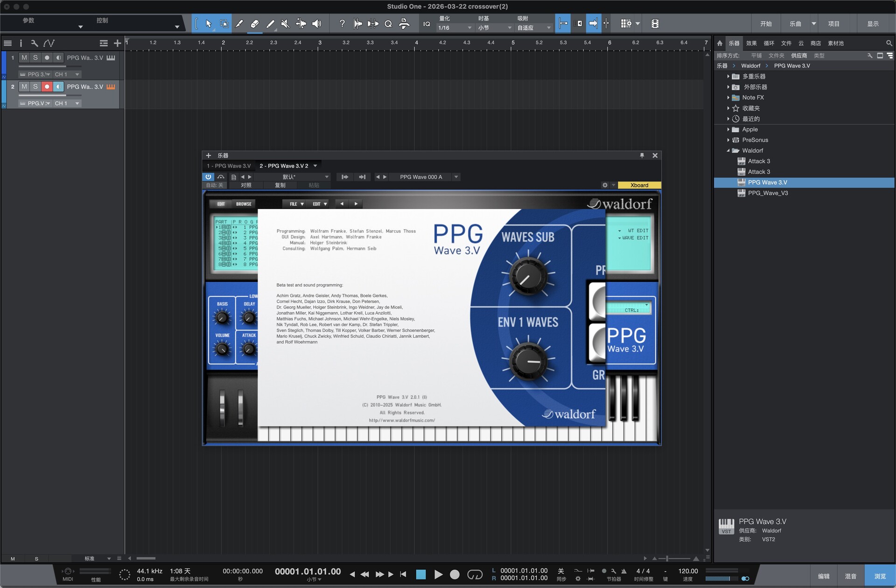Disable record arm on track 2
Image resolution: width=896 pixels, height=588 pixels.
pyautogui.click(x=47, y=87)
